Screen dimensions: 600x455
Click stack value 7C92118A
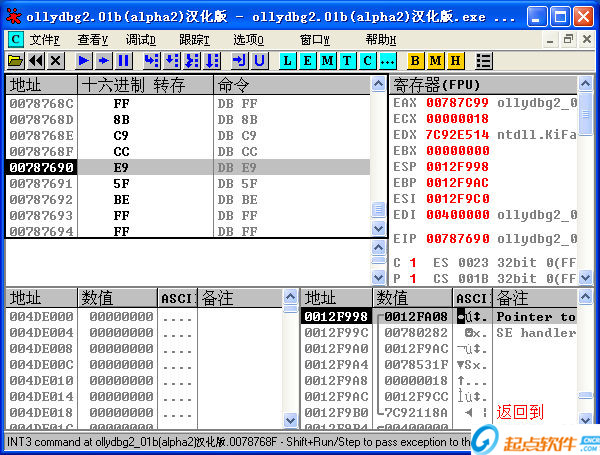click(416, 413)
